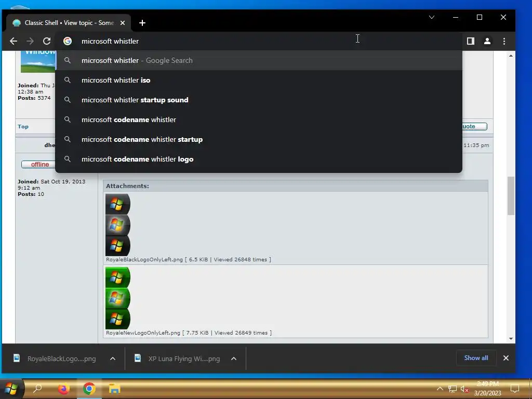
Task: Click the offline status button
Action: (38, 164)
